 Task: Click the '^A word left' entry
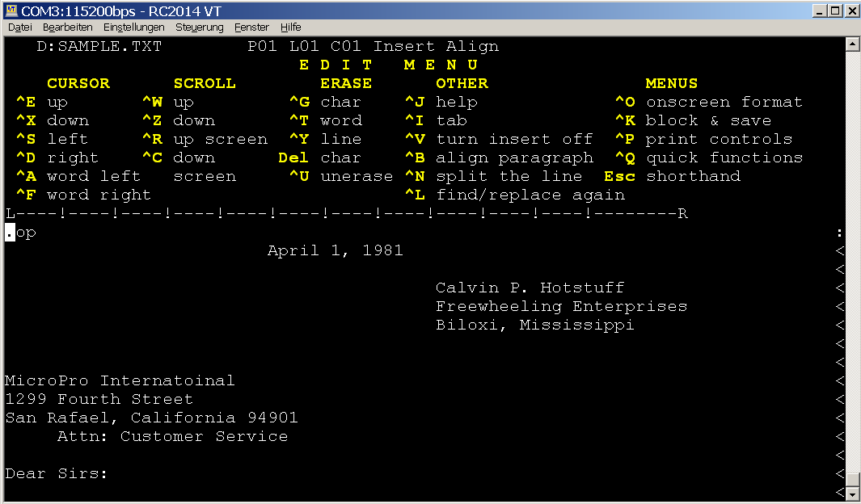coord(78,177)
